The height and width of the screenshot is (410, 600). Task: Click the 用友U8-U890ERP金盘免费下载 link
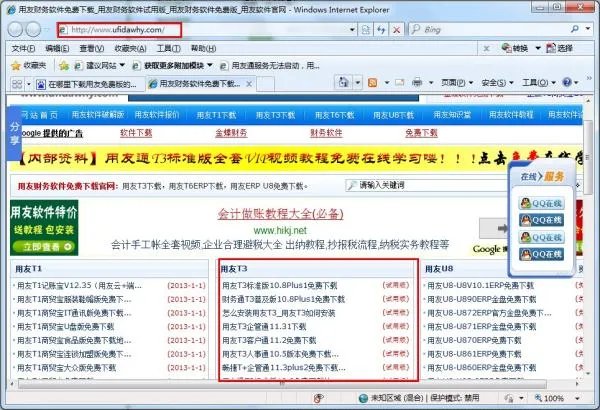click(x=481, y=299)
